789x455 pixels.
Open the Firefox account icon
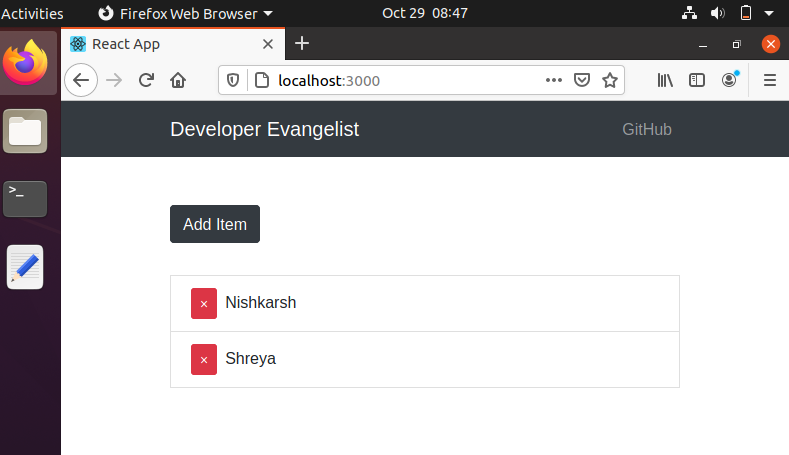tap(730, 80)
